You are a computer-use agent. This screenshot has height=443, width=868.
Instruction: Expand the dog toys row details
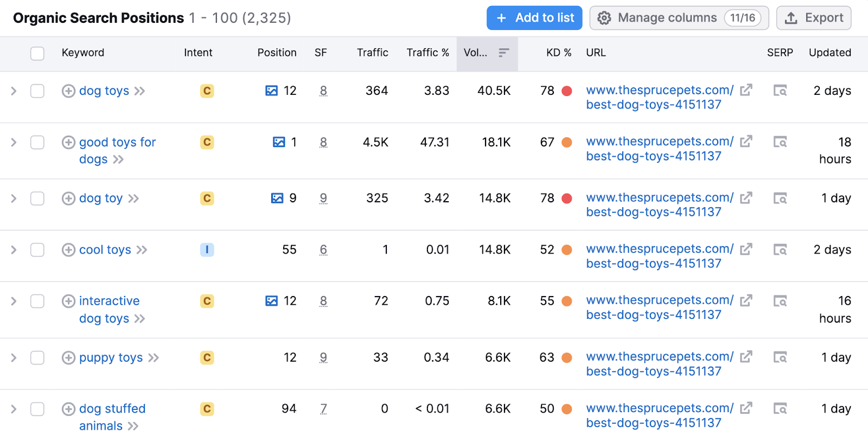click(14, 91)
